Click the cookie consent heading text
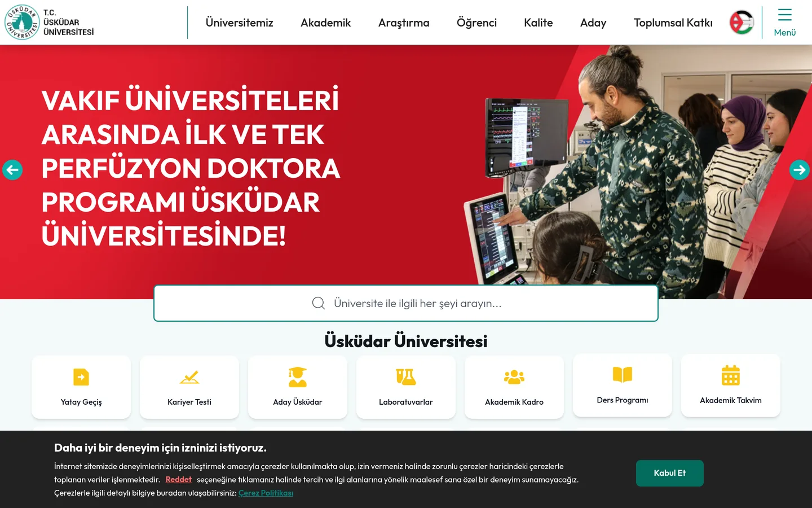Screen dimensions: 812x508 [160, 448]
